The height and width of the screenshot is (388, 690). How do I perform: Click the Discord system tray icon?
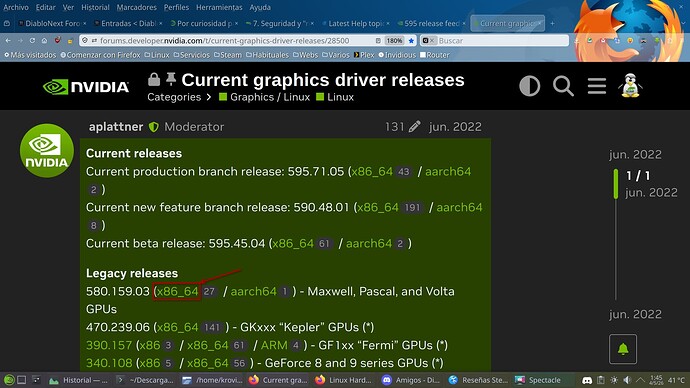click(x=587, y=380)
